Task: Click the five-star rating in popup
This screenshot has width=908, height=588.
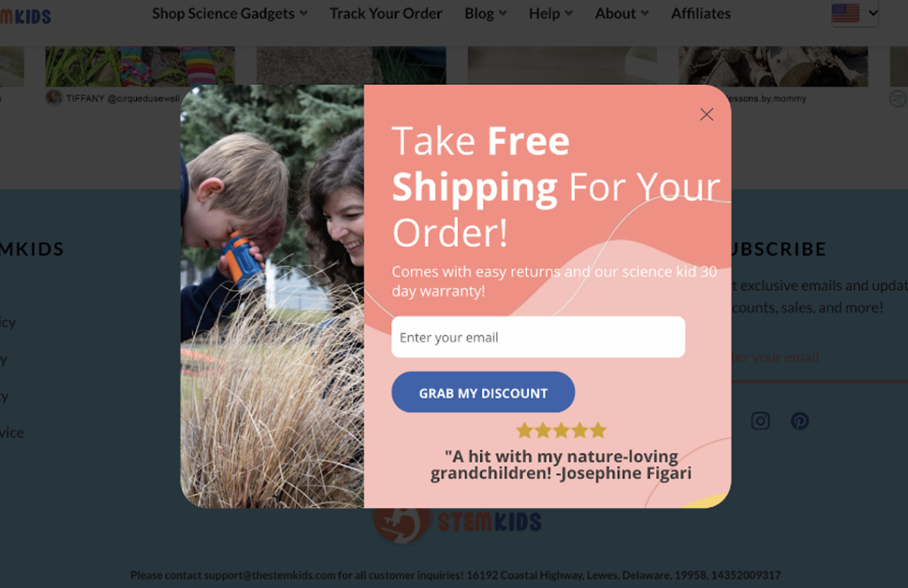Action: [x=560, y=430]
